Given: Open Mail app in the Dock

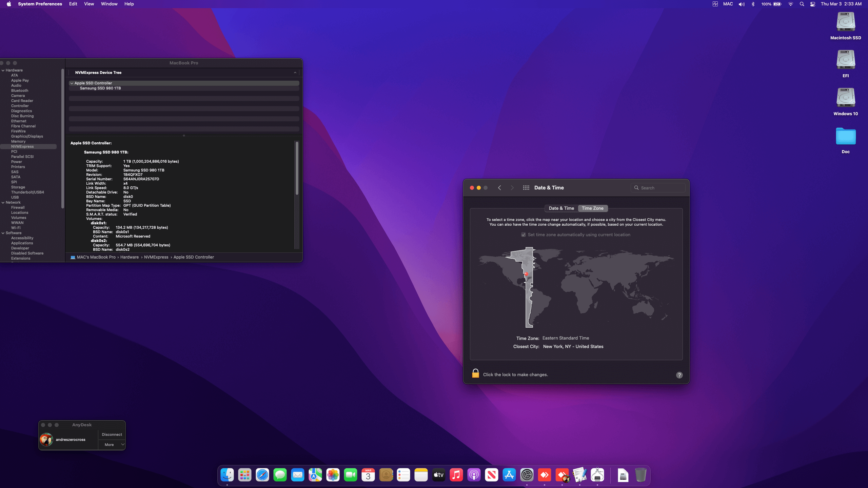Looking at the screenshot, I should 297,475.
